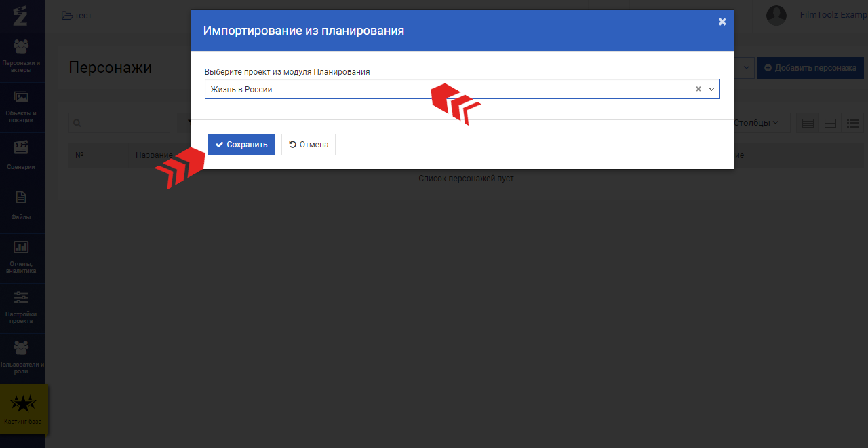Click the Персонажи page heading
868x448 pixels.
[110, 68]
